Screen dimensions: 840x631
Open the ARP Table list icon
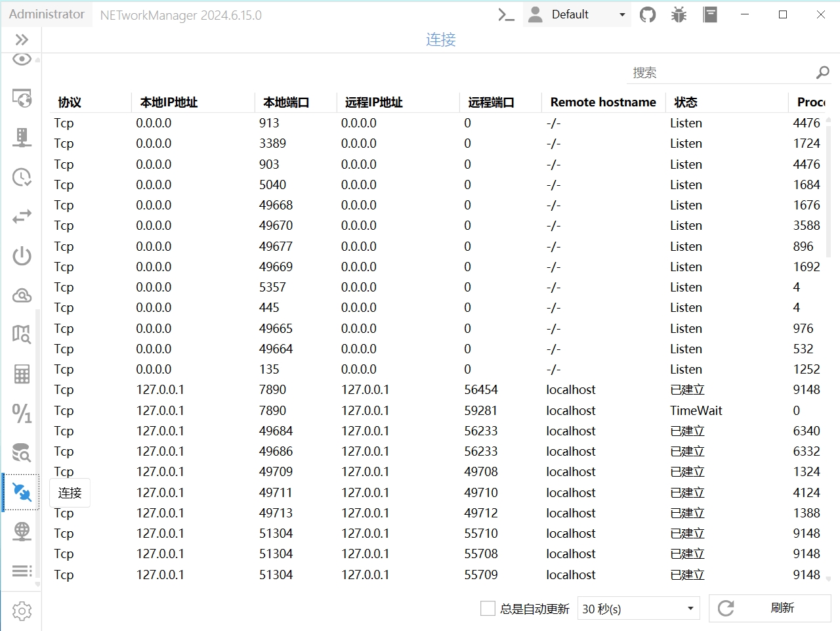22,571
